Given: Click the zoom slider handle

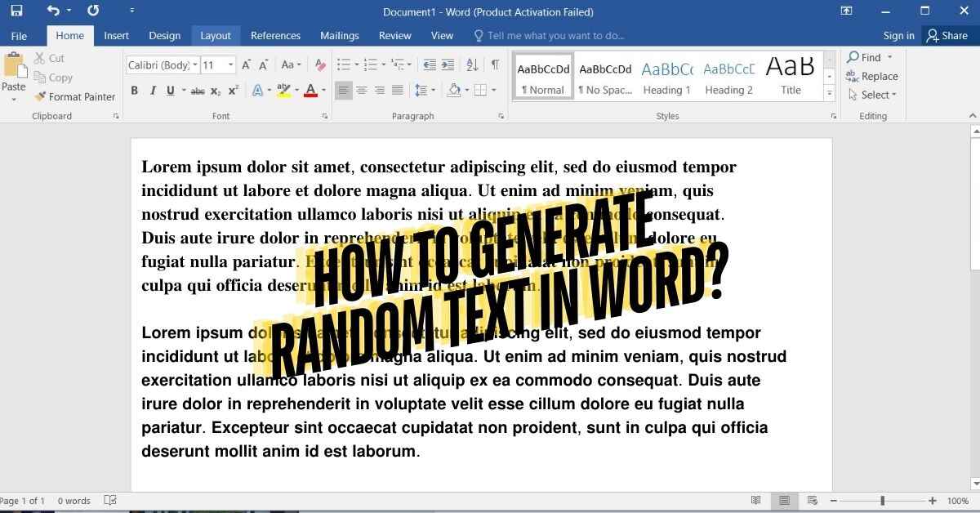Looking at the screenshot, I should (882, 501).
